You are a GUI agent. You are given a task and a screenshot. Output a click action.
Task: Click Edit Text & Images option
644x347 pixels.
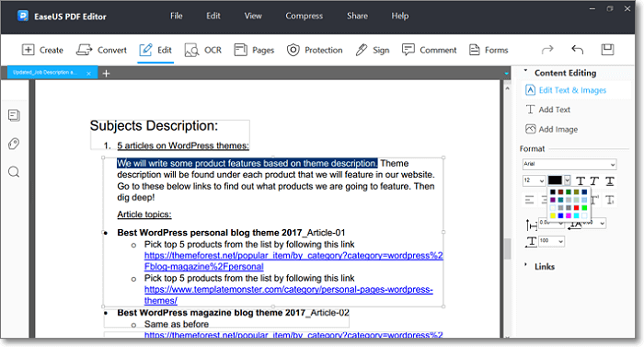point(566,90)
